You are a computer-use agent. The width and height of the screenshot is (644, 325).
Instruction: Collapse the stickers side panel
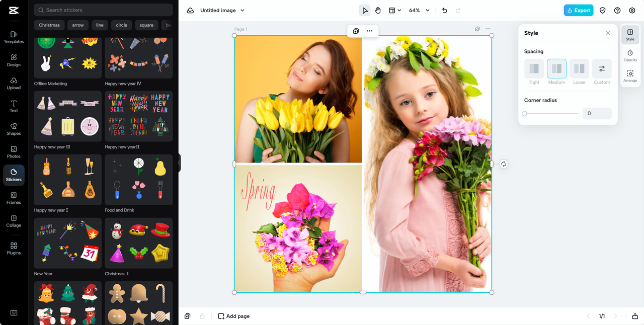179,162
